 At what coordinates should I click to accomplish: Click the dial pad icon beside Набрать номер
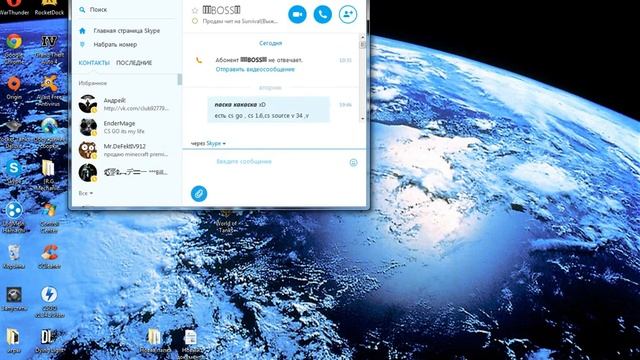tap(82, 44)
